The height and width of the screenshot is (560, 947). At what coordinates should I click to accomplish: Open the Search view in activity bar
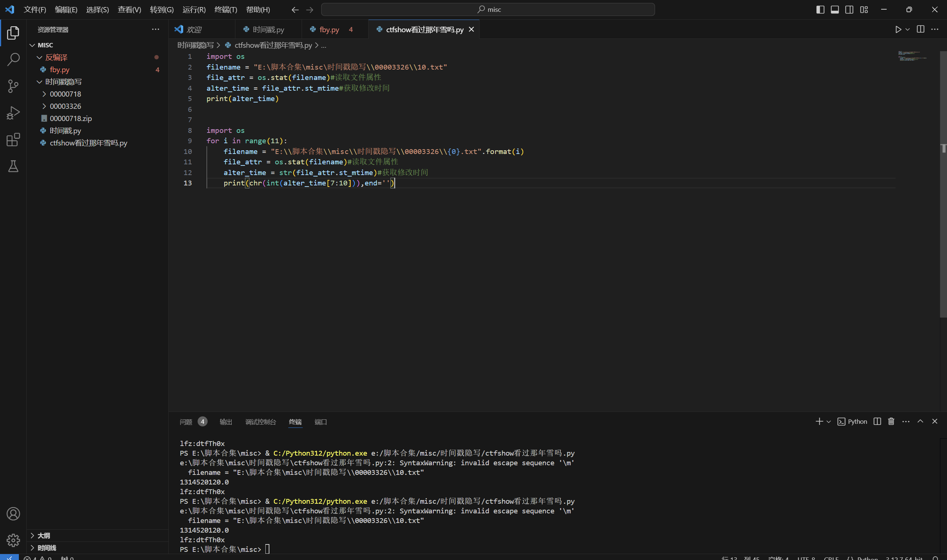tap(13, 60)
